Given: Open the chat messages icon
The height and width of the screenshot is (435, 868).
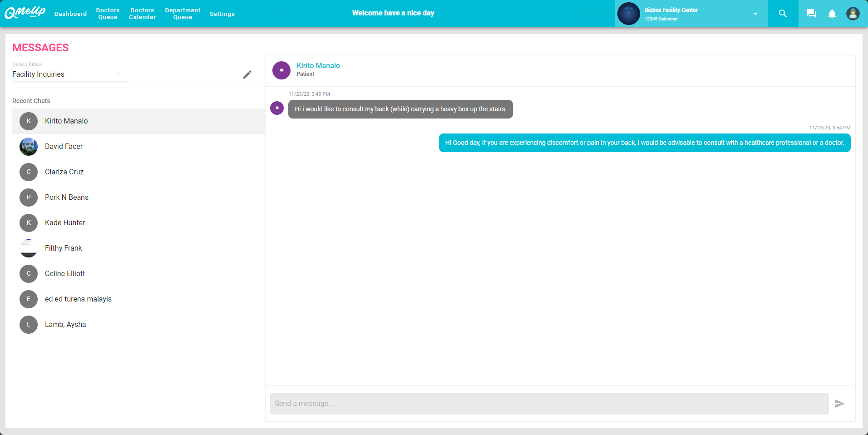Looking at the screenshot, I should (811, 13).
